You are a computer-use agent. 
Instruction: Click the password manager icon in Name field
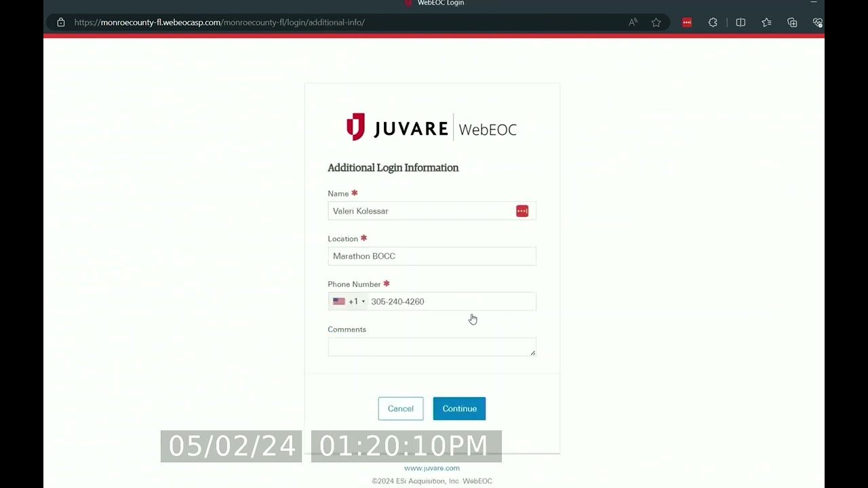[x=522, y=211]
